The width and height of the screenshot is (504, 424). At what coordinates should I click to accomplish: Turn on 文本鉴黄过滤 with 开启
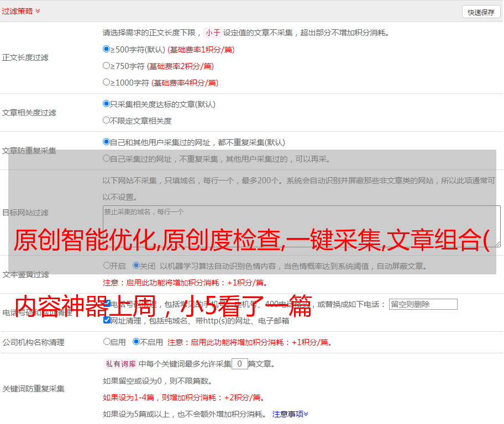point(107,266)
